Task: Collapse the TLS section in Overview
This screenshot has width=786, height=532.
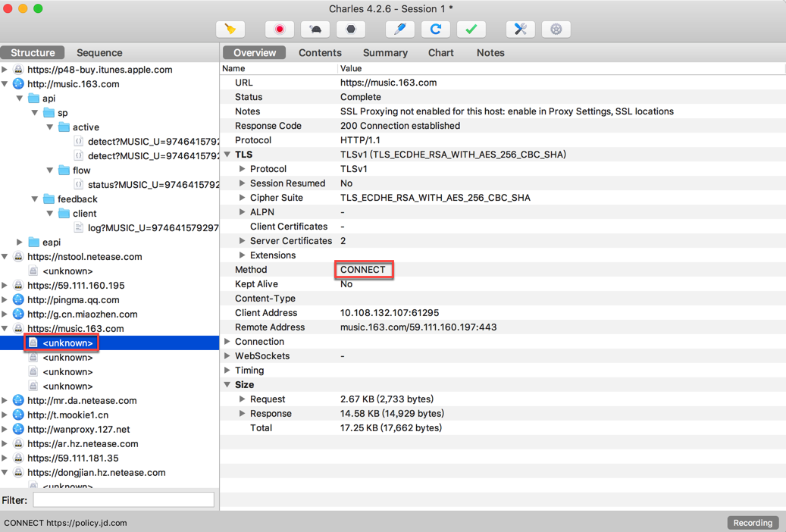Action: 227,155
